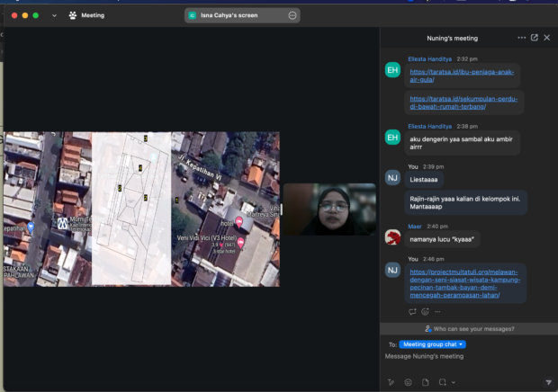
Task: Open more actions for the last message
Action: 437,312
